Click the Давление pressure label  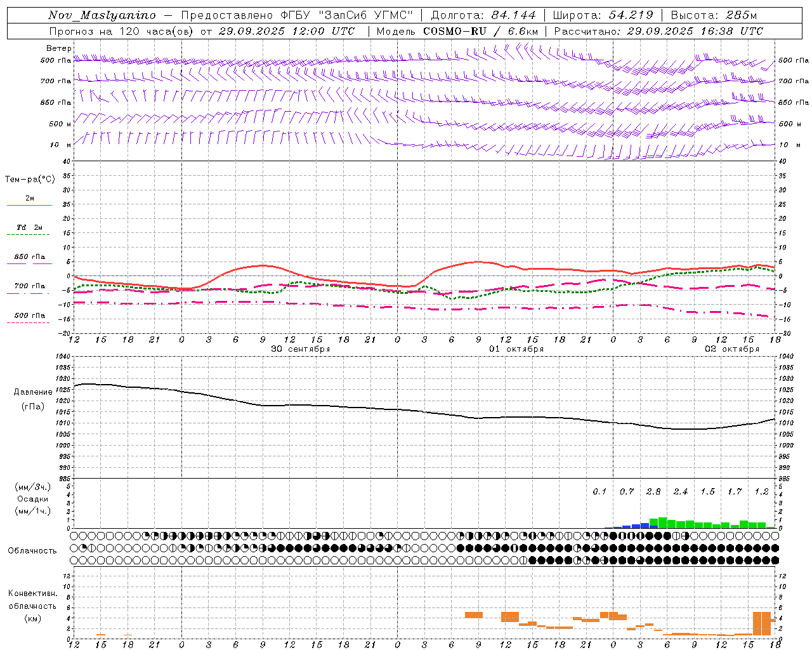pos(33,392)
